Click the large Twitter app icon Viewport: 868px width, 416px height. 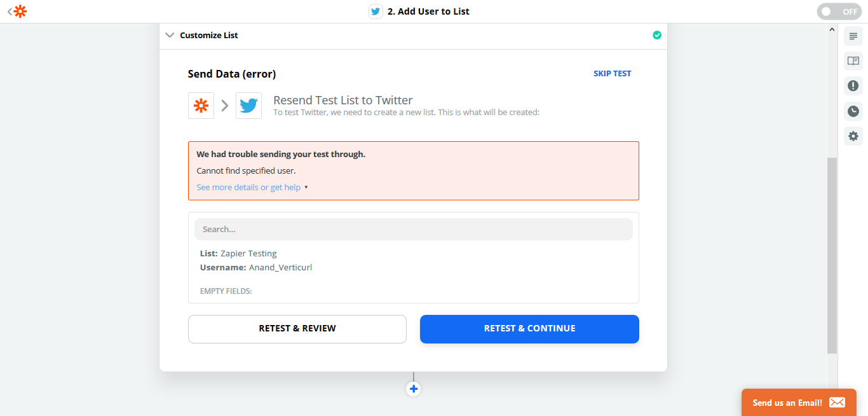(x=248, y=106)
